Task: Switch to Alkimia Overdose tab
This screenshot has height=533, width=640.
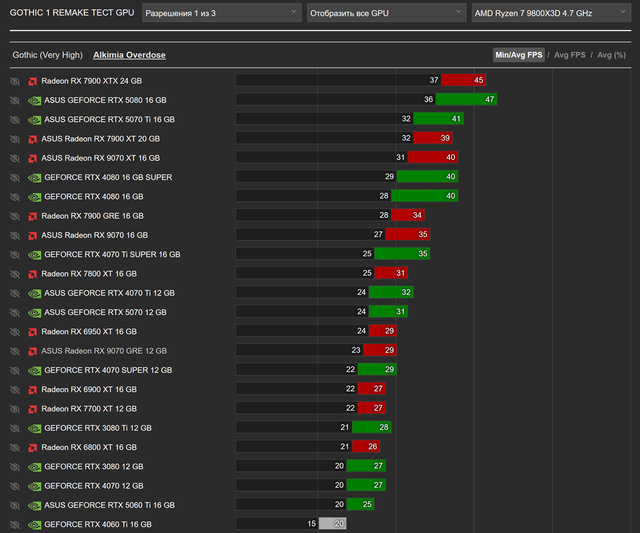Action: 129,55
